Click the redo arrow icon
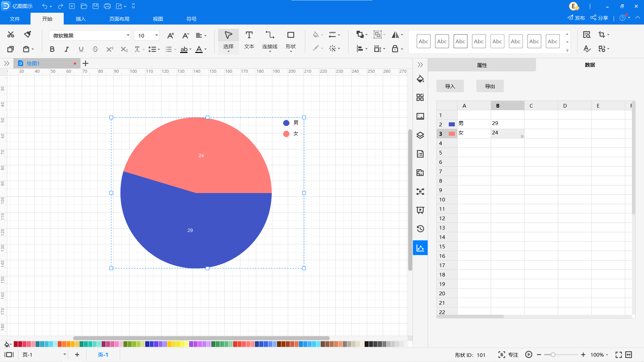This screenshot has height=362, width=644. [61, 6]
